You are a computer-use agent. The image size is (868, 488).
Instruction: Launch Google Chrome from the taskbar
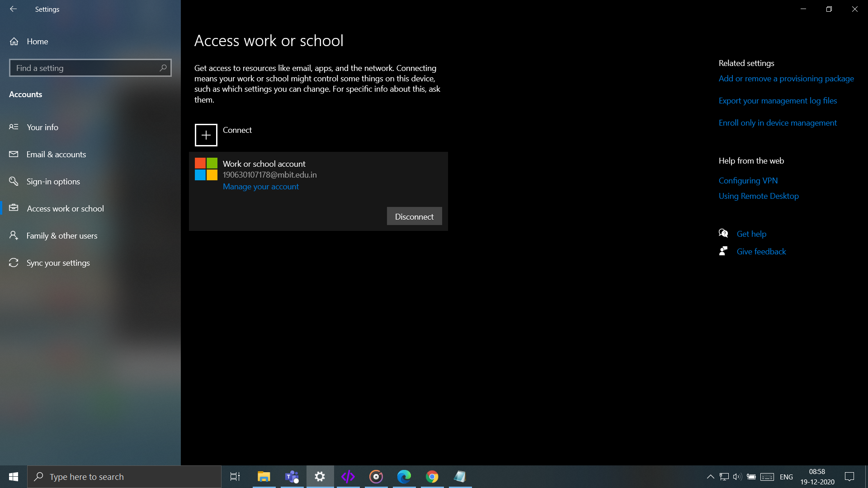(x=432, y=476)
